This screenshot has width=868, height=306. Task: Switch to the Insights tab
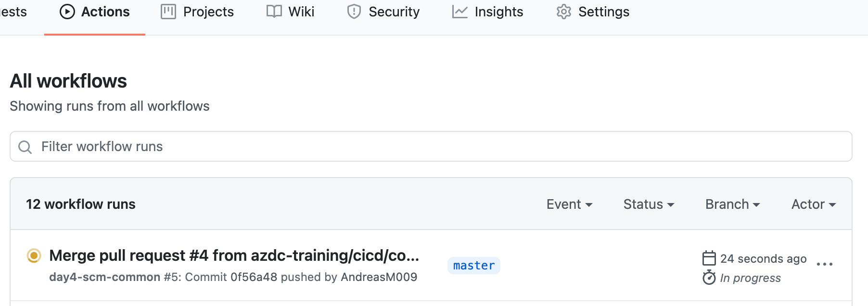499,11
